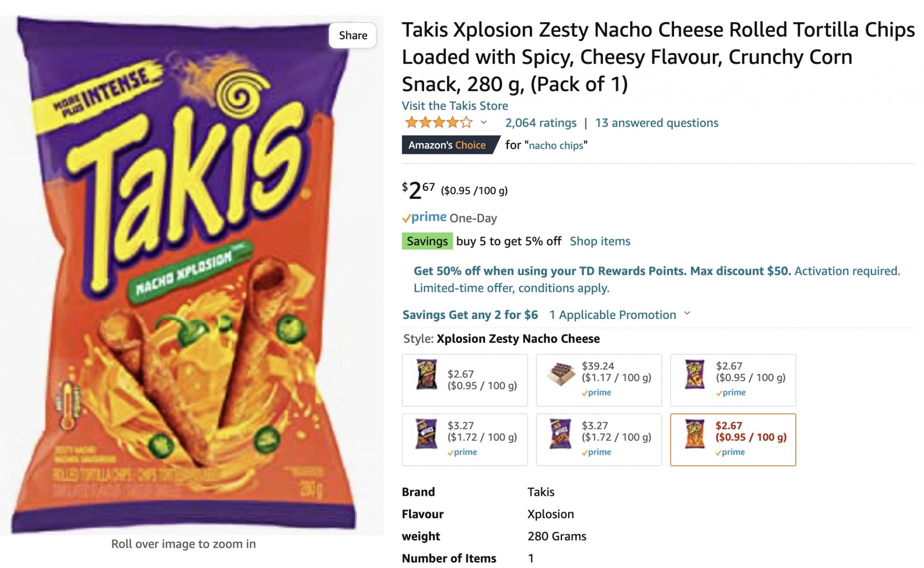Open the 2,064 ratings link

tap(540, 123)
